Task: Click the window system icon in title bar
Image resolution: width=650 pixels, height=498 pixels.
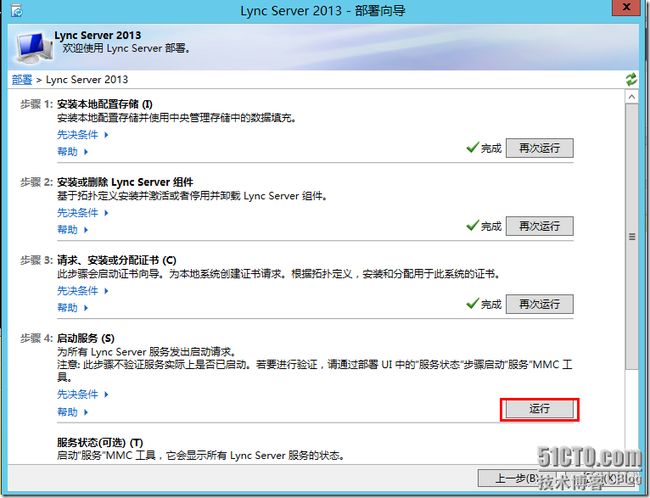Action: click(17, 10)
